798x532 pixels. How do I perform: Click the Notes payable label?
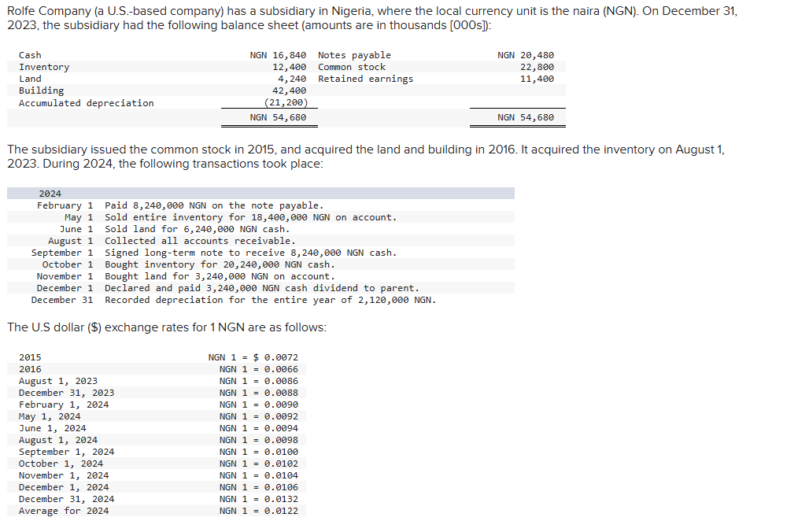[354, 55]
